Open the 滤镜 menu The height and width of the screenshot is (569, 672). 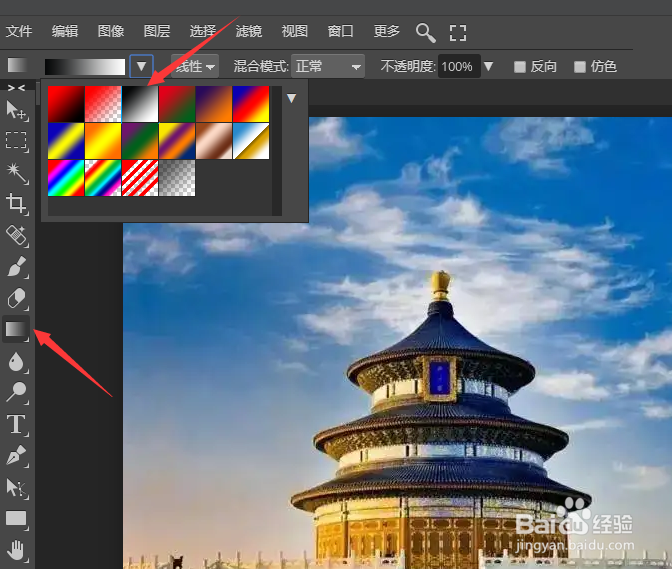(249, 31)
